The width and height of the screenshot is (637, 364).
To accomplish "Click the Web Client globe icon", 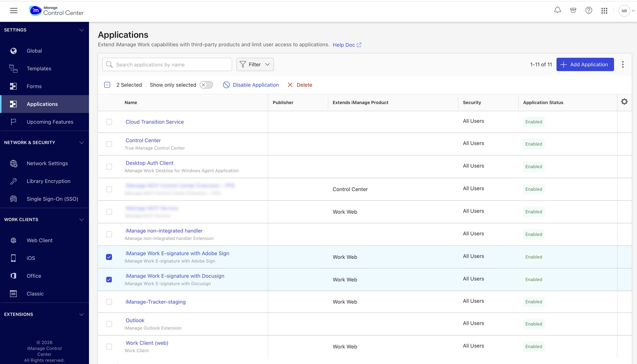I will tap(14, 241).
